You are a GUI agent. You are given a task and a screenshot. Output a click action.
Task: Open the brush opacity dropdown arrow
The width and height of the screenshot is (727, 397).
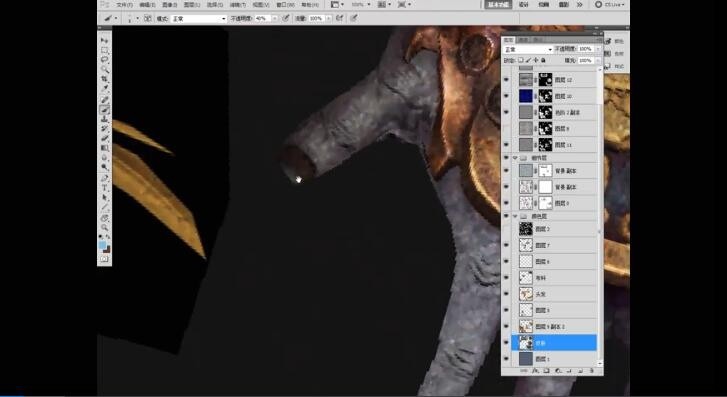(274, 19)
